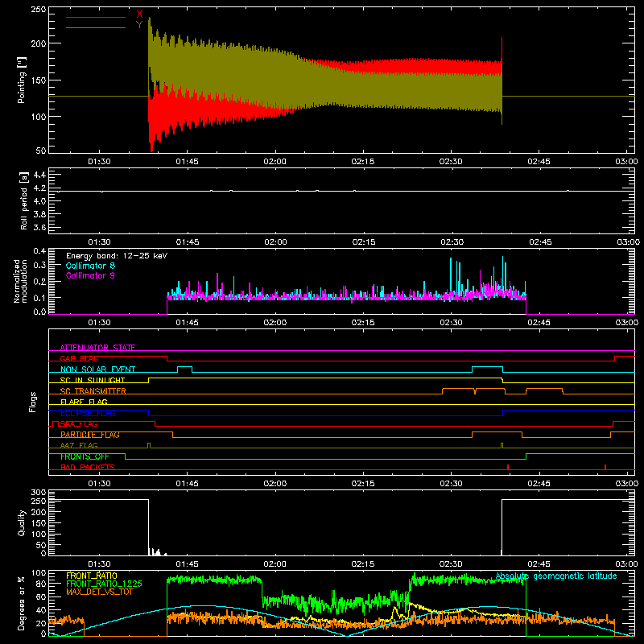Click the 02:45 tick under Roll period plot
This screenshot has height=644, width=644.
[540, 242]
